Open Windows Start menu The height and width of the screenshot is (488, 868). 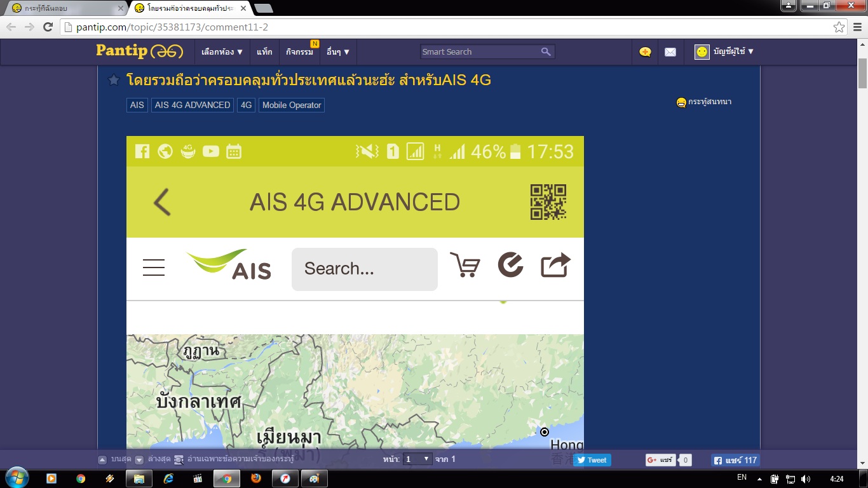click(16, 478)
